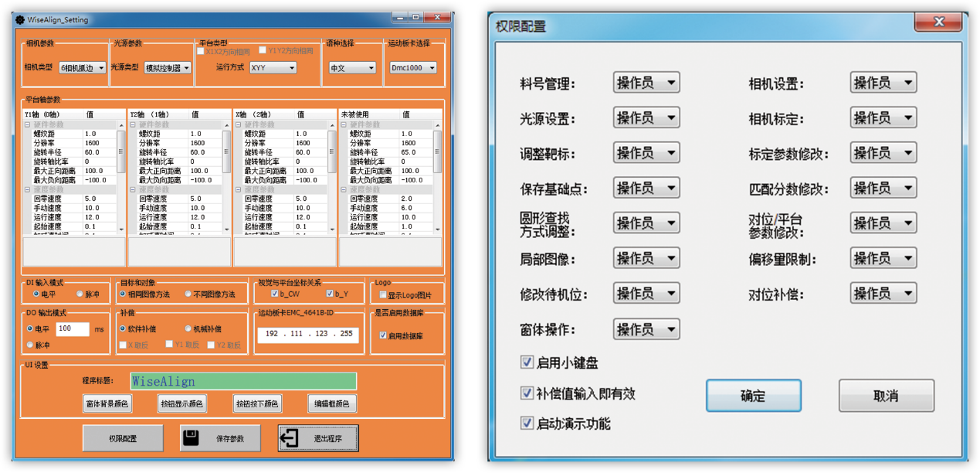The image size is (980, 473).
Task: Disable the 启用小键盘 option
Action: (527, 362)
